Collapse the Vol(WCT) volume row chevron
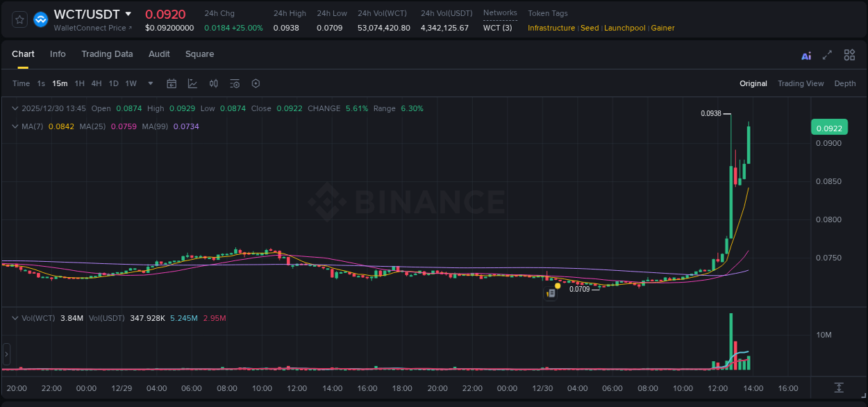 (15, 317)
